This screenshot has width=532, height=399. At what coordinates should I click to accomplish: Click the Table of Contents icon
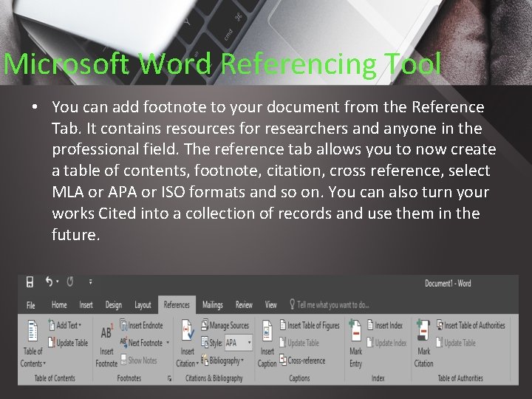pyautogui.click(x=33, y=331)
